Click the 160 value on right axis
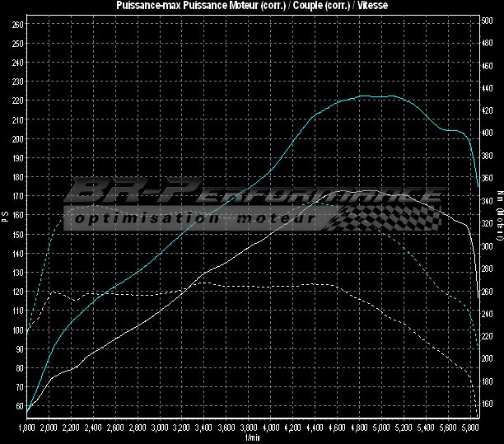Image resolution: width=504 pixels, height=444 pixels. 487,404
